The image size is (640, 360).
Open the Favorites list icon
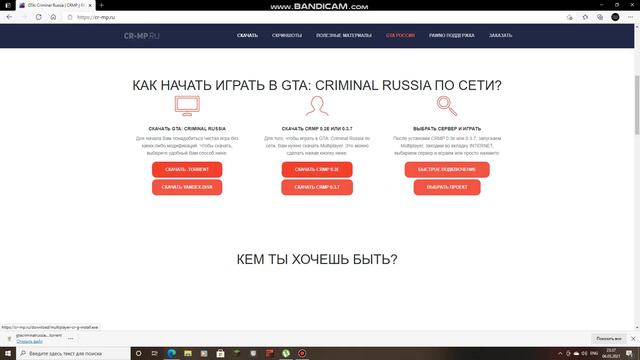585,17
